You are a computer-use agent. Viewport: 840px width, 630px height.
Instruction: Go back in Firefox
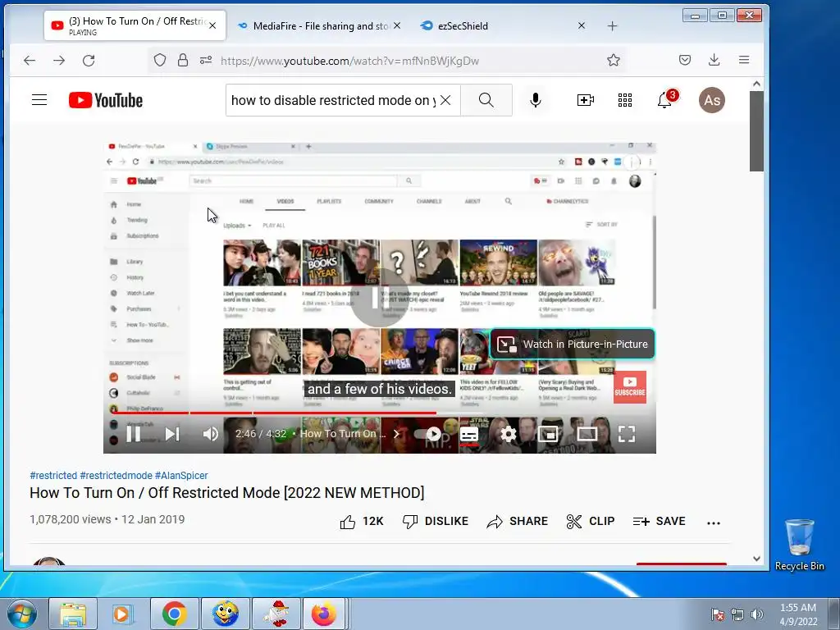pos(30,61)
